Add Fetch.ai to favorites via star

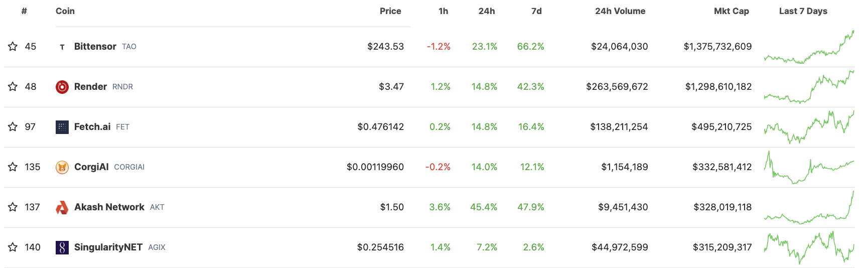[13, 127]
